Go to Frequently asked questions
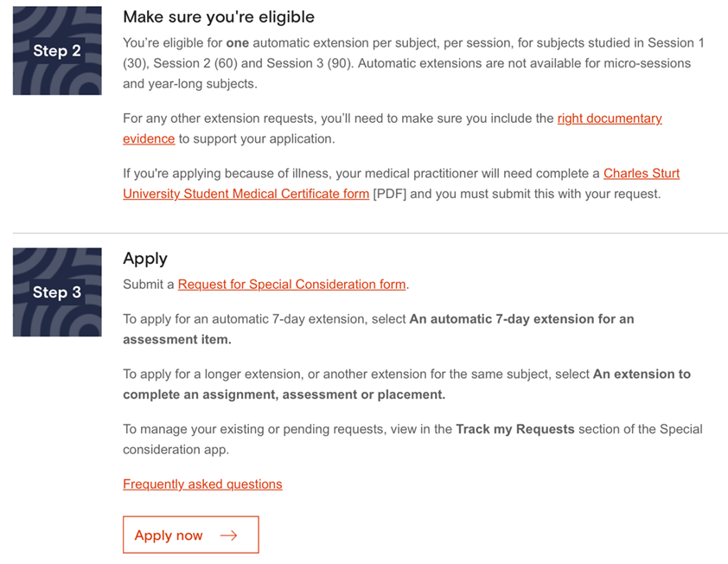This screenshot has height=564, width=728. 202,484
